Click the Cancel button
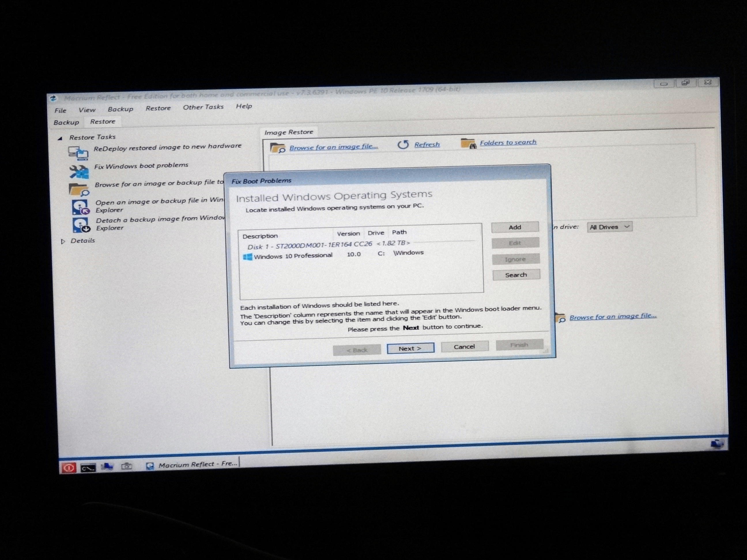Viewport: 747px width, 560px height. [464, 347]
